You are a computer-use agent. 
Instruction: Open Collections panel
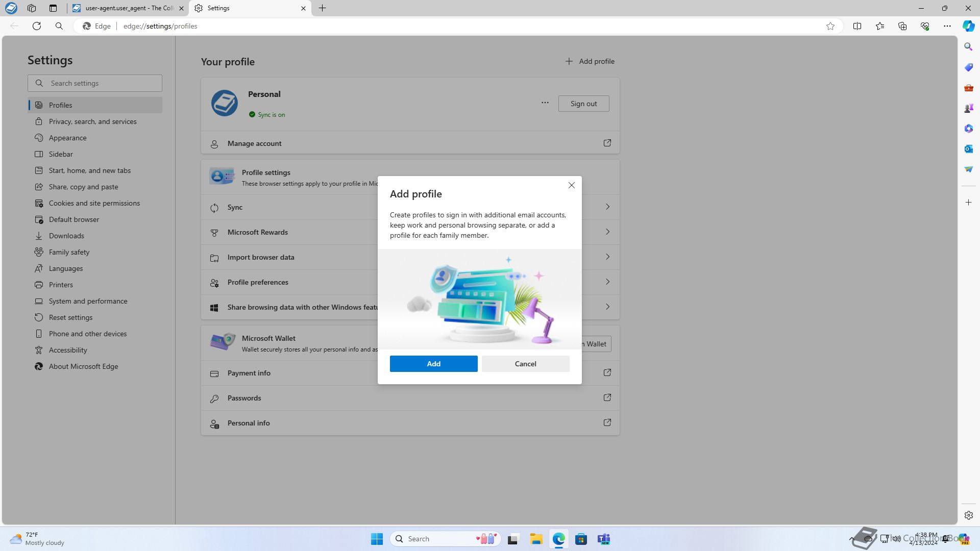point(902,26)
